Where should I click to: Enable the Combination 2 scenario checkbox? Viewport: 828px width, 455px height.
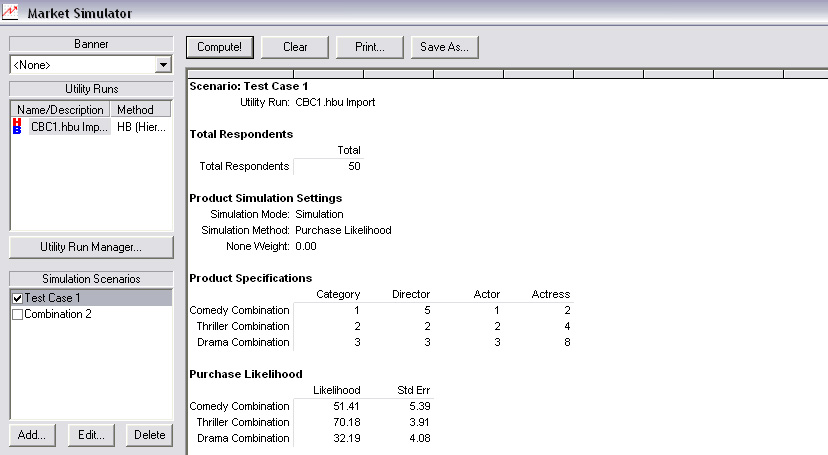click(x=17, y=315)
